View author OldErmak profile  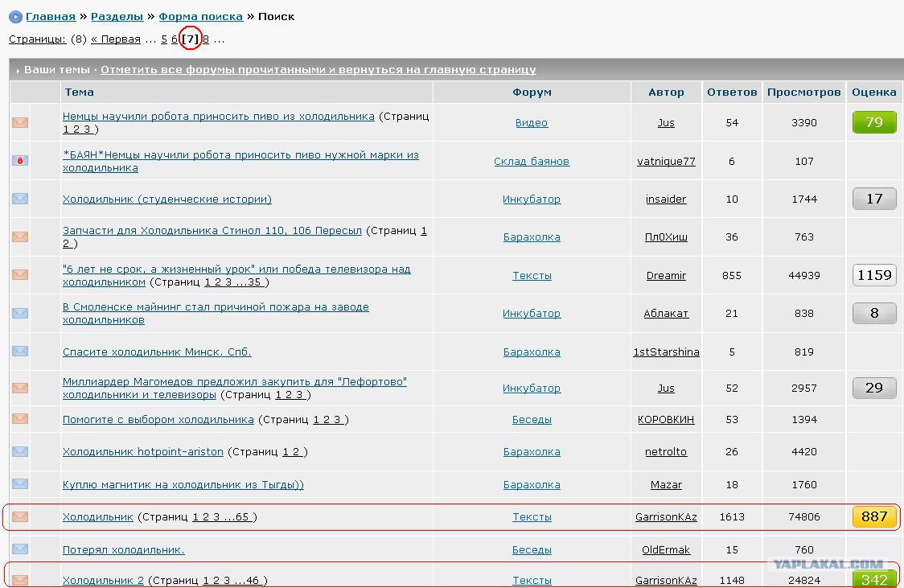coord(666,550)
